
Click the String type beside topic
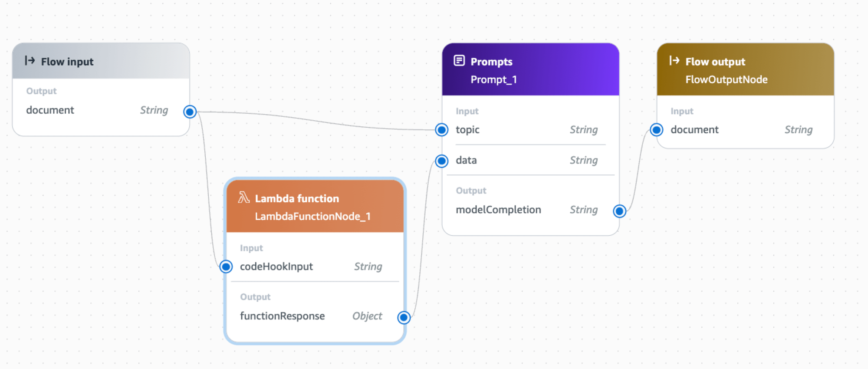pyautogui.click(x=584, y=130)
